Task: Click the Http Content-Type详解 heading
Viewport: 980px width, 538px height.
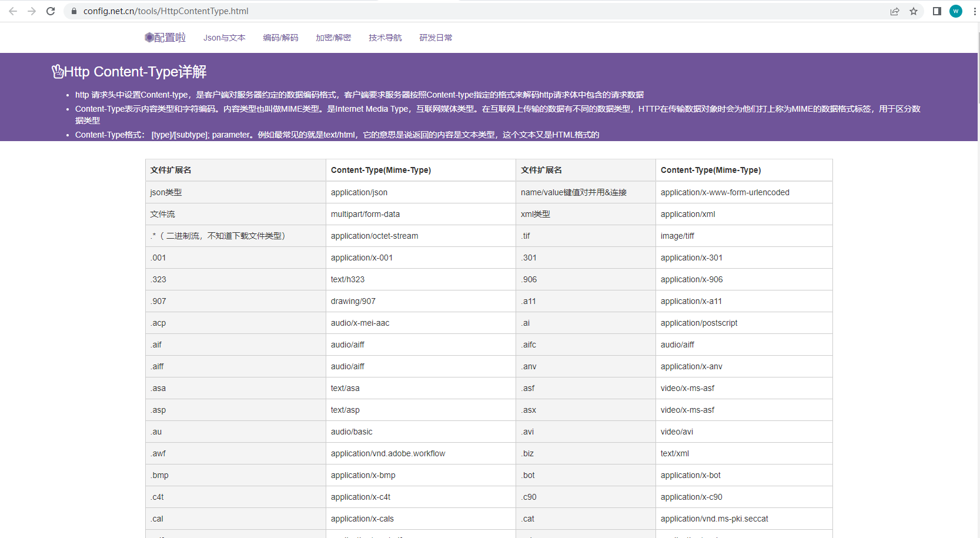Action: click(x=135, y=72)
